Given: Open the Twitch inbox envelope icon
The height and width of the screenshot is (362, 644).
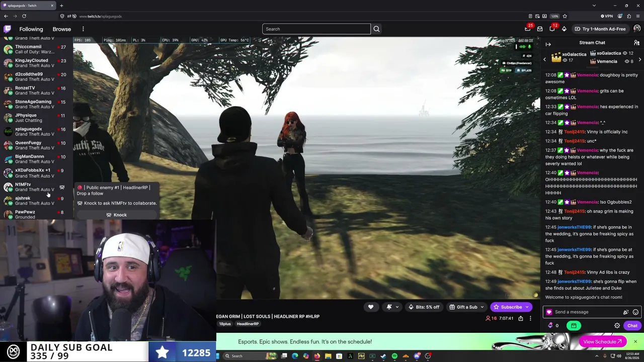Looking at the screenshot, I should pos(540,29).
